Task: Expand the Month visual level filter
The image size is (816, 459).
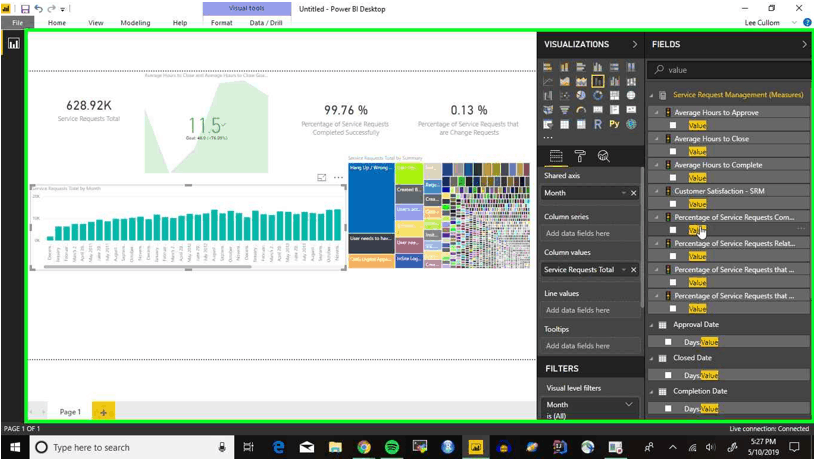Action: click(x=629, y=404)
